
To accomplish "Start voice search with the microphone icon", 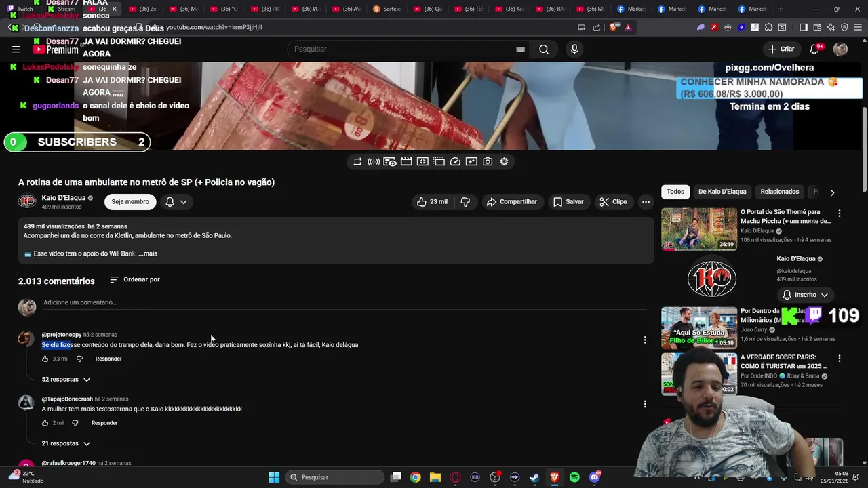I will (x=574, y=49).
